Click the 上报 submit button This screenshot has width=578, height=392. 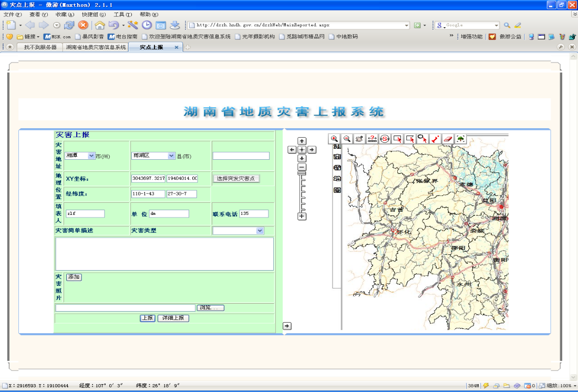point(148,318)
